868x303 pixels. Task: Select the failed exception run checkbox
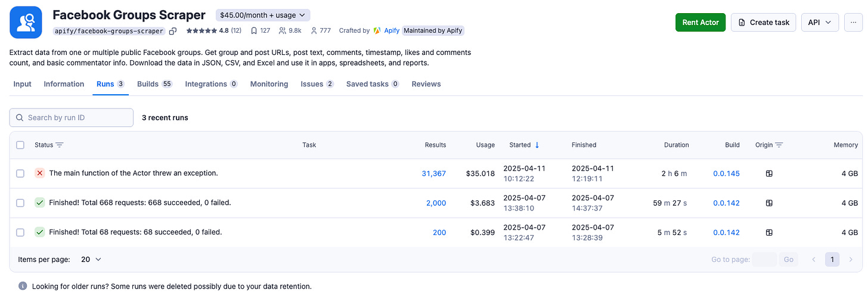tap(20, 174)
